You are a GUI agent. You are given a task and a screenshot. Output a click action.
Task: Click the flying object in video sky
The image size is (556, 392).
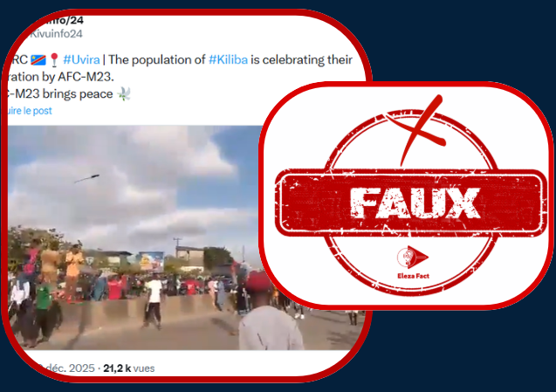click(x=87, y=178)
